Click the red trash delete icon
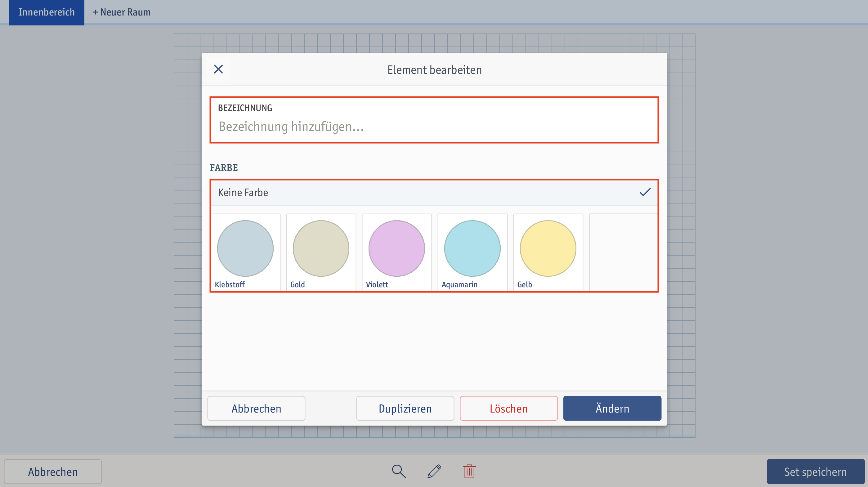The width and height of the screenshot is (868, 487). [x=469, y=471]
